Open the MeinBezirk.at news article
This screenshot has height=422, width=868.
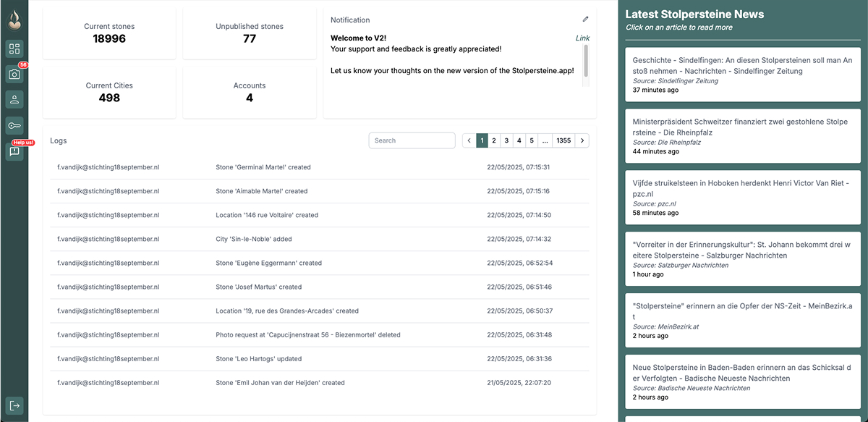tap(743, 320)
